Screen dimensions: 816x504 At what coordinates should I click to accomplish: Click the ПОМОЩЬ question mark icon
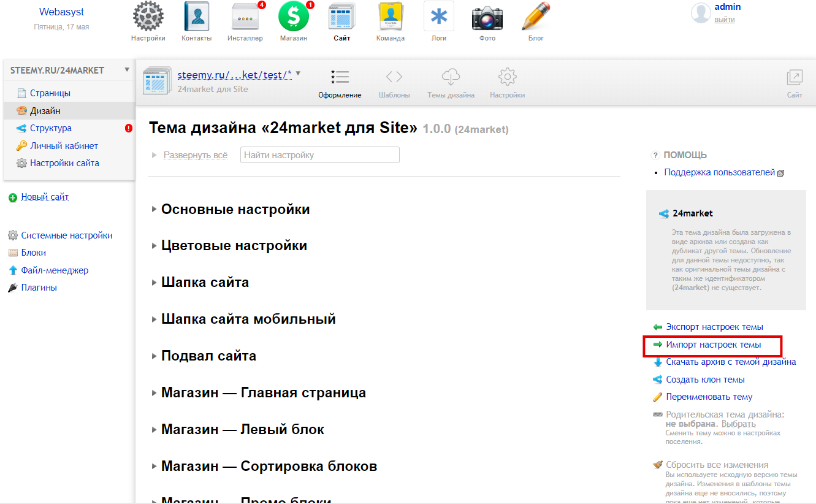point(655,155)
